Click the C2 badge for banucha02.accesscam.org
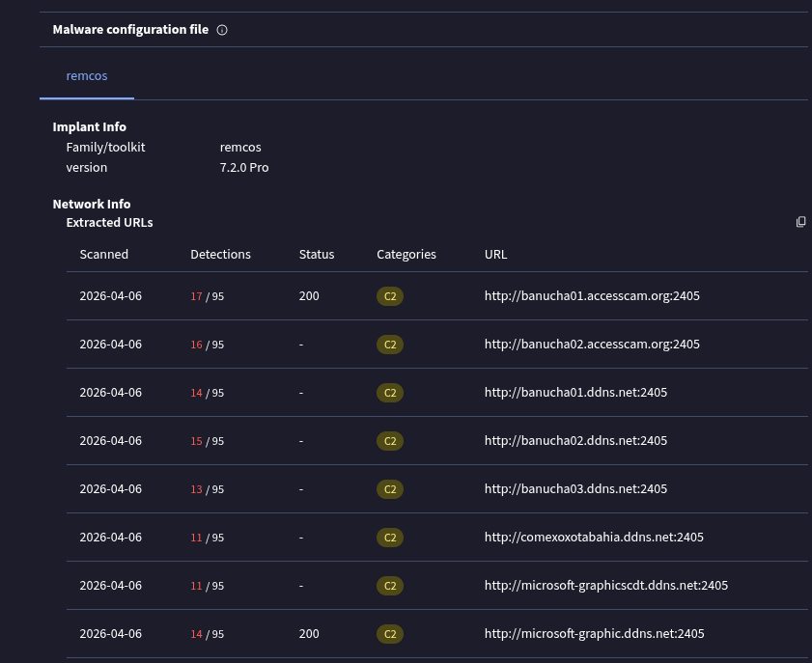Viewport: 812px width, 663px height. pyautogui.click(x=390, y=345)
